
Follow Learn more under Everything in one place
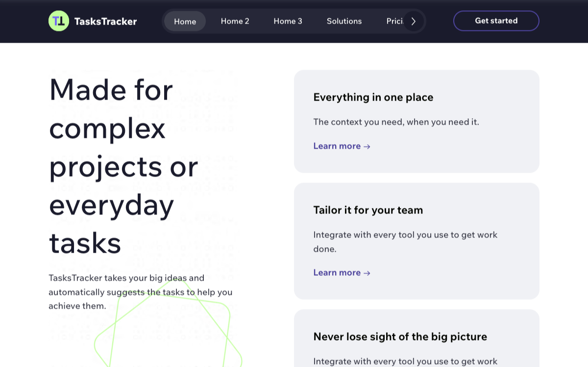pos(342,146)
